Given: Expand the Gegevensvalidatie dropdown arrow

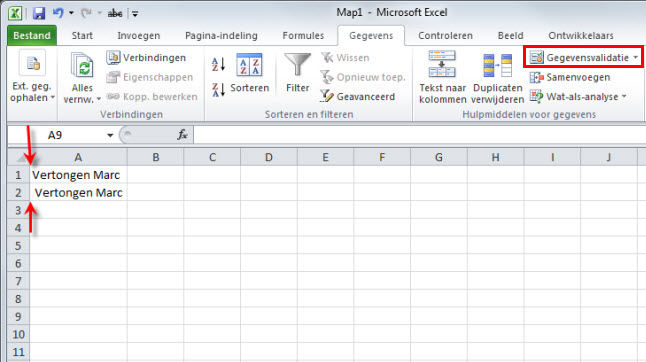Looking at the screenshot, I should pos(636,58).
